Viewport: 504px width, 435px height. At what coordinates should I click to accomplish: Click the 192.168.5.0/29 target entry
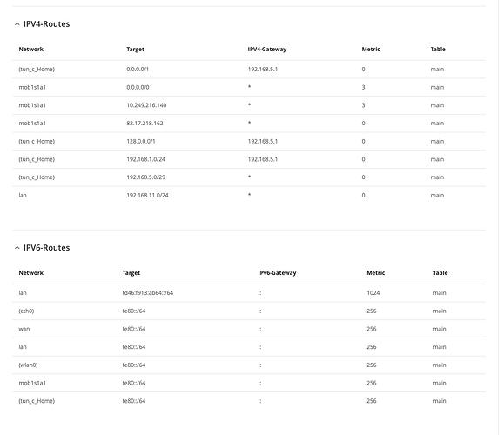(x=145, y=177)
